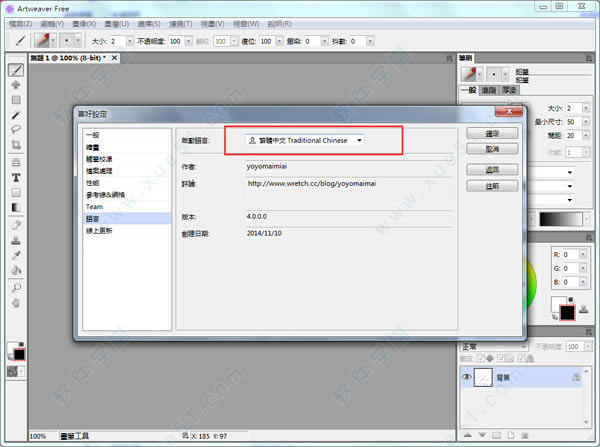Activate the Crop tool
The image size is (600, 447).
click(16, 145)
